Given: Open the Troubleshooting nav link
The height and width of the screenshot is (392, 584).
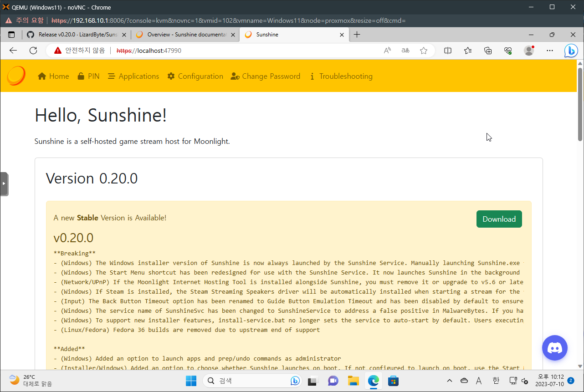Looking at the screenshot, I should pyautogui.click(x=340, y=76).
